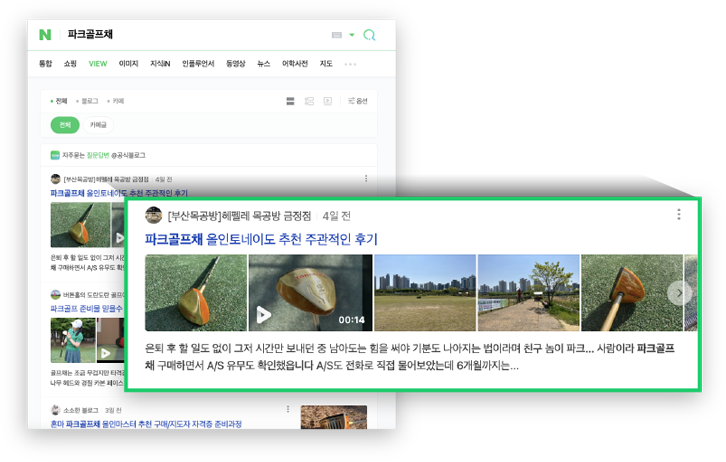Click the snippet text starting 은퇴 후 할 일도 in enlarged card
The width and height of the screenshot is (726, 462).
[x=410, y=357]
